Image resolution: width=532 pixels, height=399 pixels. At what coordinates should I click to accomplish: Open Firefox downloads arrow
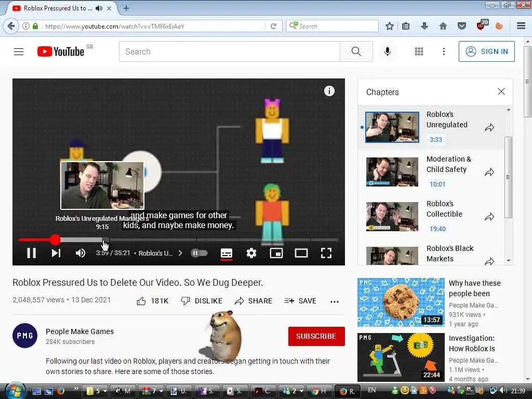click(424, 26)
